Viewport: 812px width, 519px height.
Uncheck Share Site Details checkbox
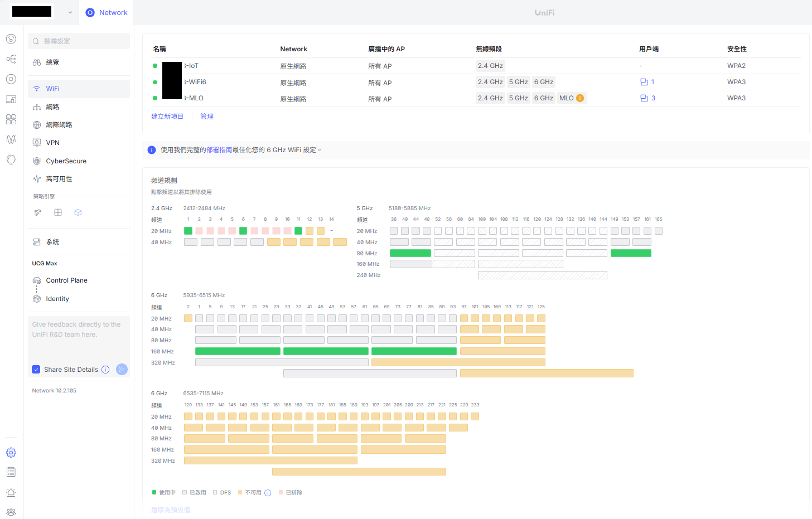coord(36,370)
